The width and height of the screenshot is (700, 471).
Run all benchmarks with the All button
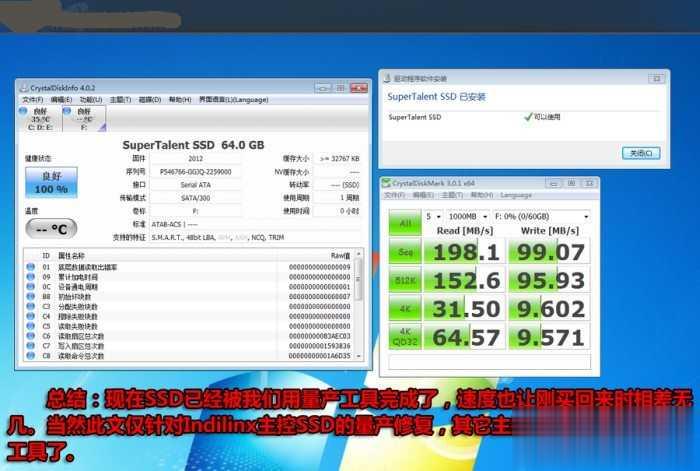point(405,222)
